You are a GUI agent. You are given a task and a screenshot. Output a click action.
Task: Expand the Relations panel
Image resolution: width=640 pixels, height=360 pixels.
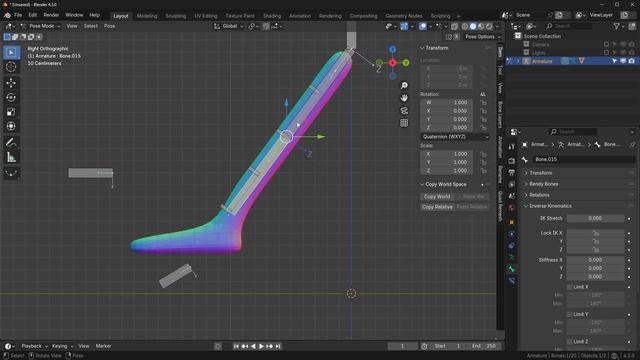pos(539,195)
